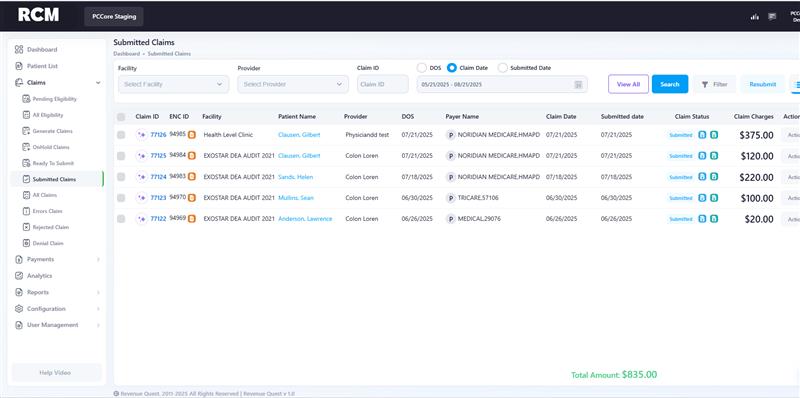
Task: Open Pending Eligibility under Claims
Action: (55, 99)
